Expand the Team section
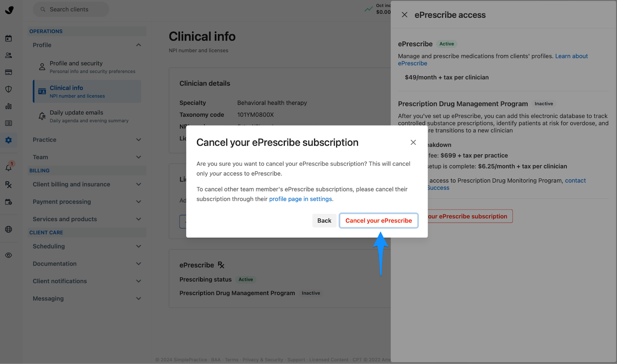The width and height of the screenshot is (617, 364). point(138,157)
